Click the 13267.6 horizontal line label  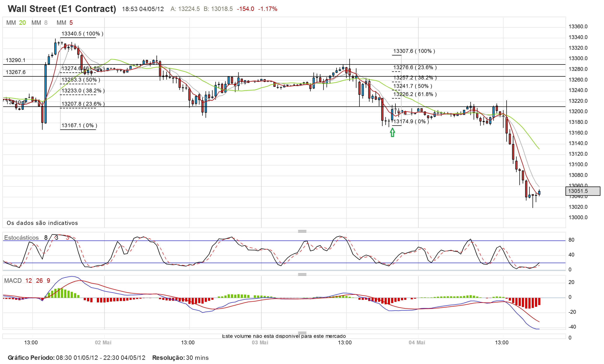pyautogui.click(x=16, y=72)
